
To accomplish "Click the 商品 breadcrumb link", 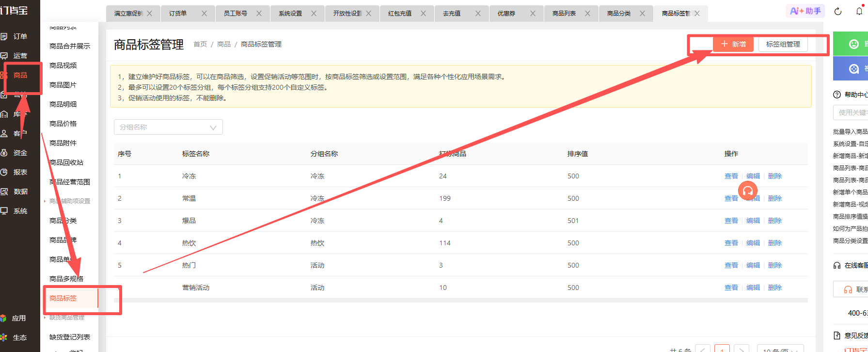I will click(224, 44).
